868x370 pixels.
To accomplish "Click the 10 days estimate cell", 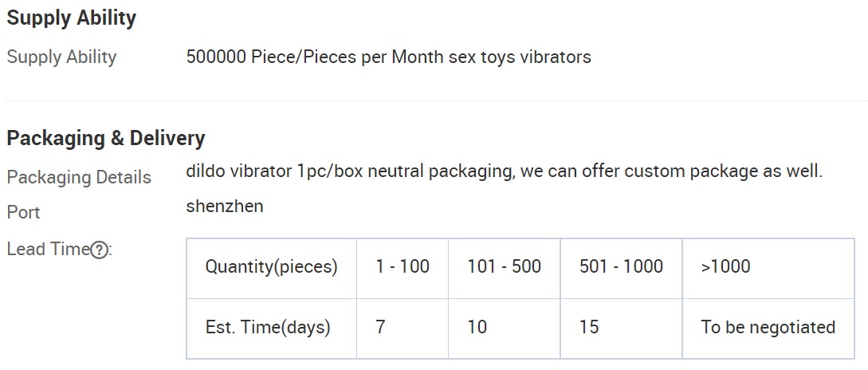I will [x=505, y=329].
